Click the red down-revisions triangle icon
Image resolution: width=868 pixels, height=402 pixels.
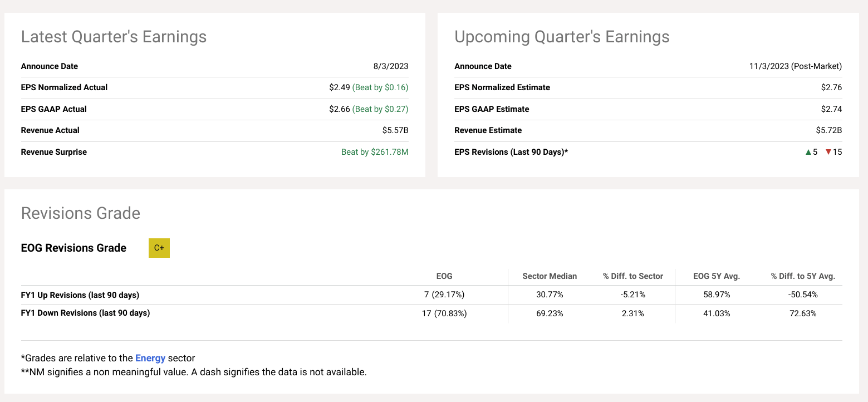coord(828,152)
